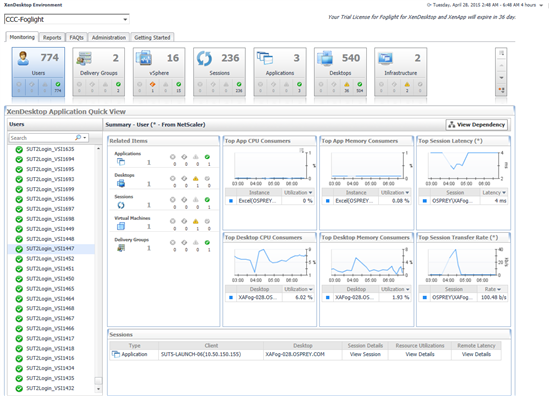Select user SUT2Login_VSI1465
This screenshot has width=550, height=396.
(x=50, y=289)
